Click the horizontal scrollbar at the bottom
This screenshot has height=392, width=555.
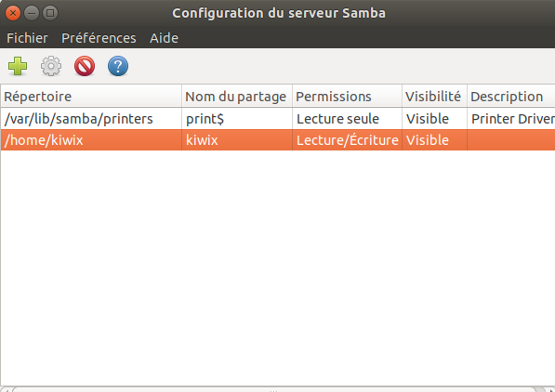274,390
